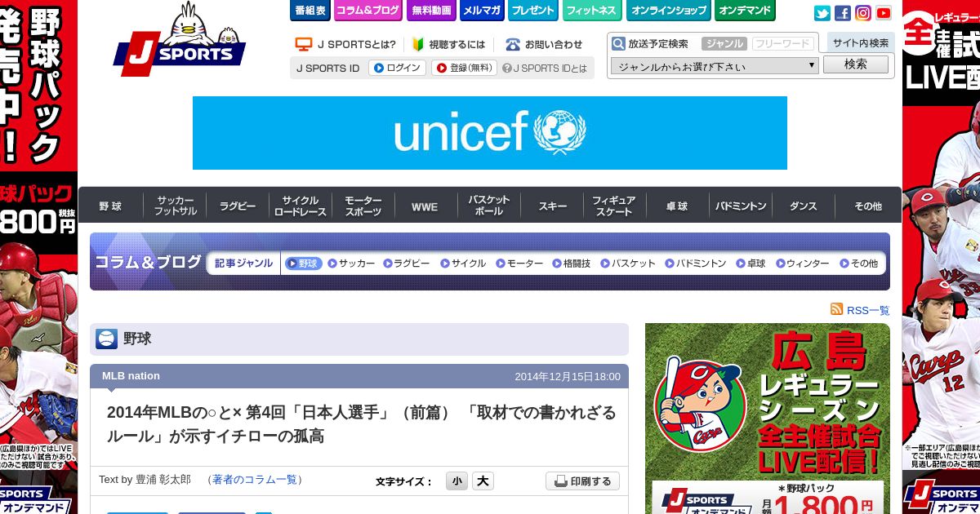Open 著者のコラム一覧 link
This screenshot has width=980, height=514.
[255, 480]
